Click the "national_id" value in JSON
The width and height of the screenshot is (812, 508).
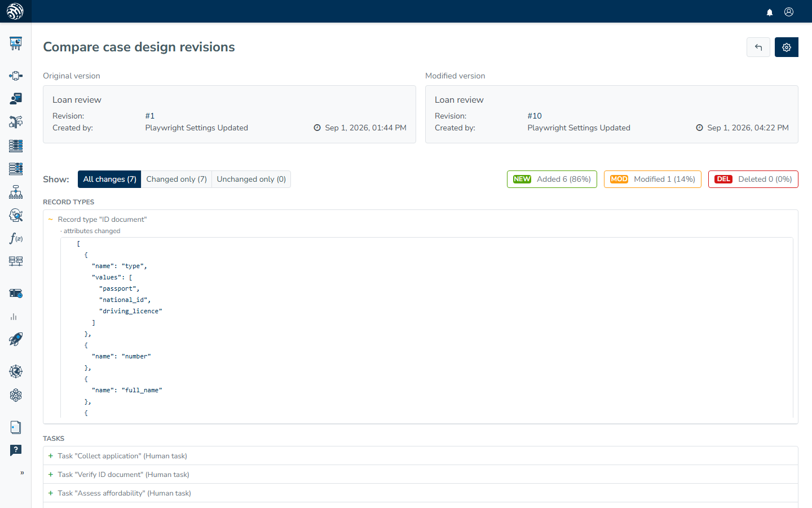tap(123, 300)
